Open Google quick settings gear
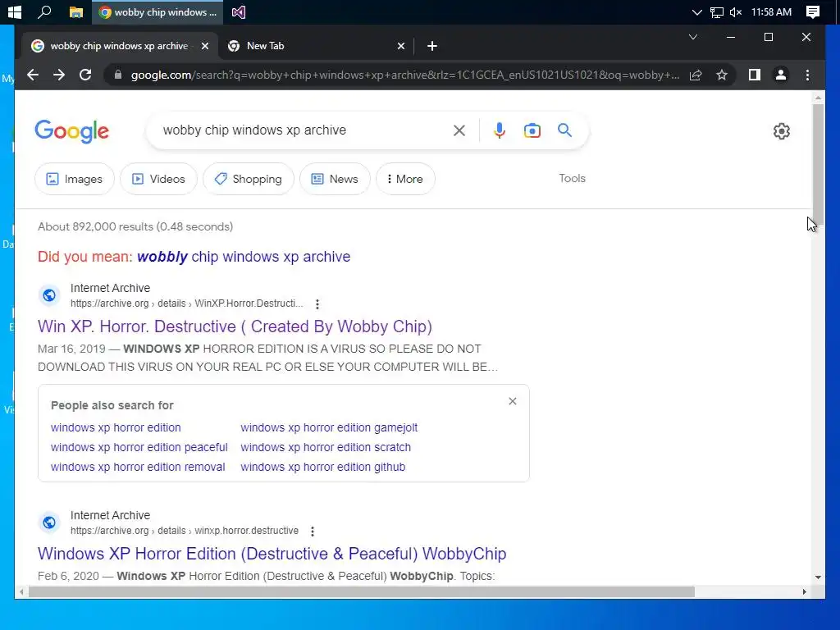 [x=782, y=131]
